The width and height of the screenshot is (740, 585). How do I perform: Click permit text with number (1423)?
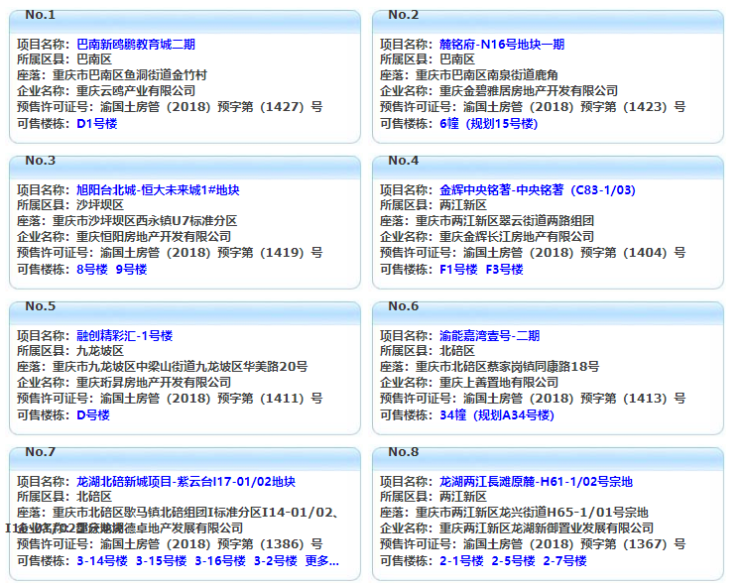574,107
